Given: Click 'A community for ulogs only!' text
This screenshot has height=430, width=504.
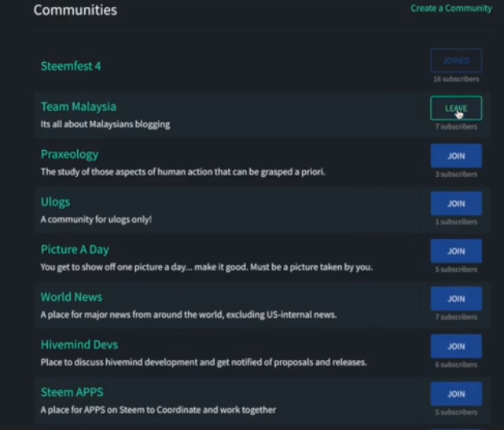Looking at the screenshot, I should (96, 219).
